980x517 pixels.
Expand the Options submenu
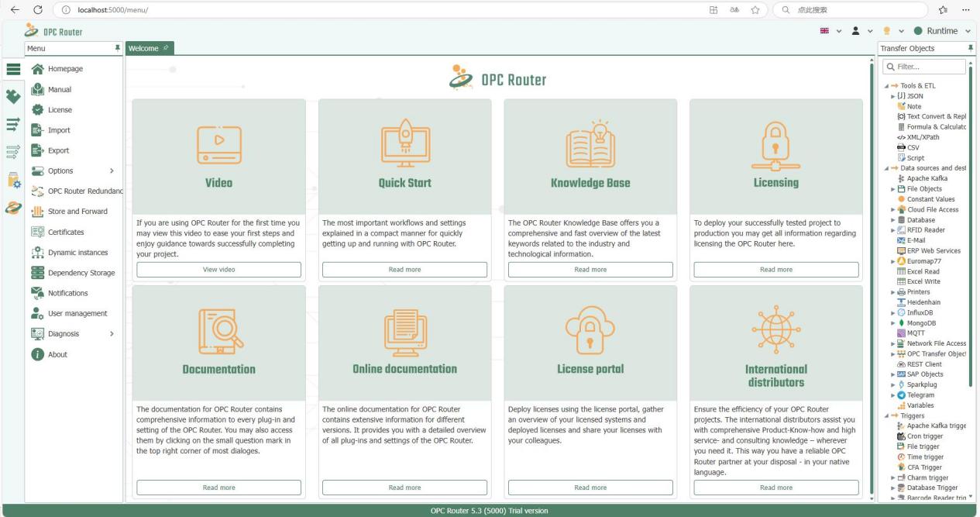111,171
